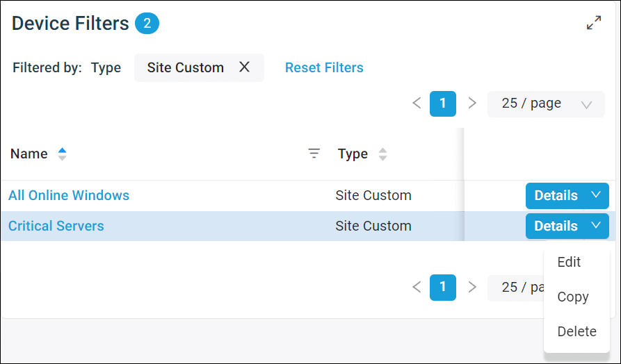Open the All Online Windows filter link

(x=69, y=195)
